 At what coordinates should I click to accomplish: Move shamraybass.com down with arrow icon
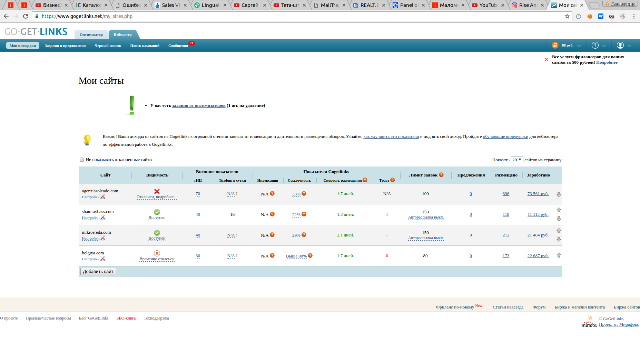(x=559, y=219)
